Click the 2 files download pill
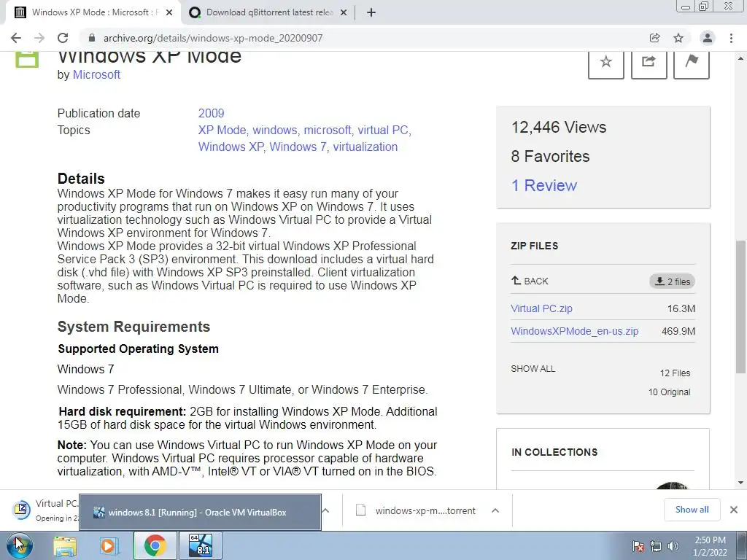The height and width of the screenshot is (560, 747). [672, 281]
